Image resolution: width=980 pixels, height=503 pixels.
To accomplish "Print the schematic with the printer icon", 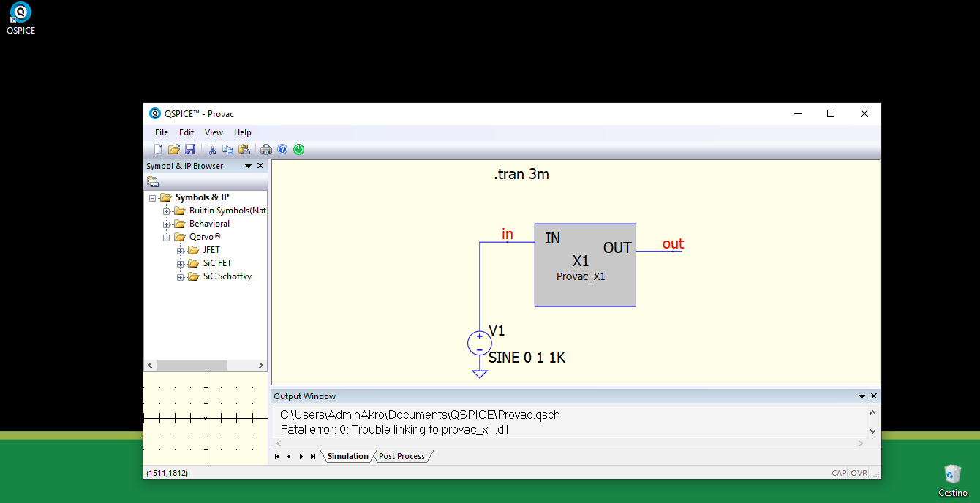I will click(x=266, y=150).
